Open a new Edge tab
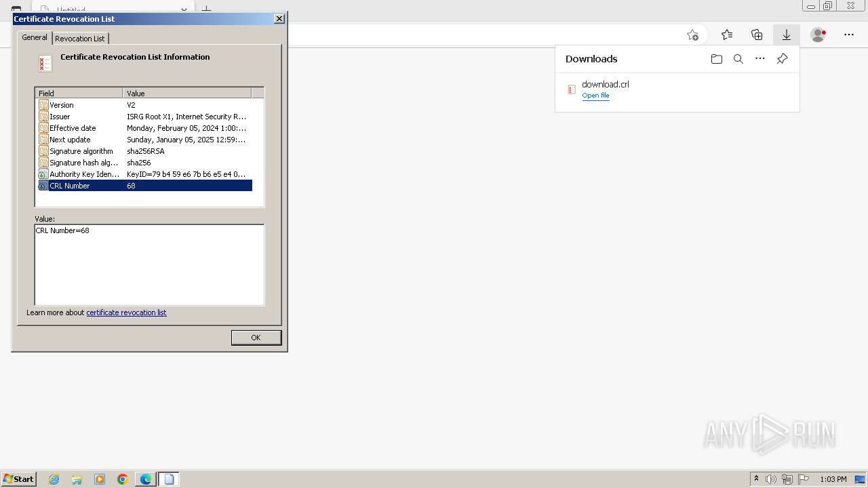 (207, 9)
